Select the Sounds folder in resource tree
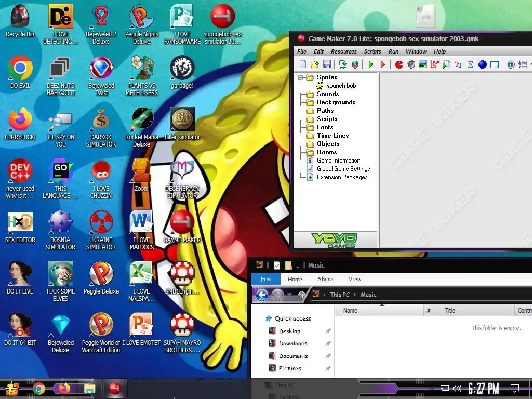Screen dimensions: 532x399 pos(328,94)
